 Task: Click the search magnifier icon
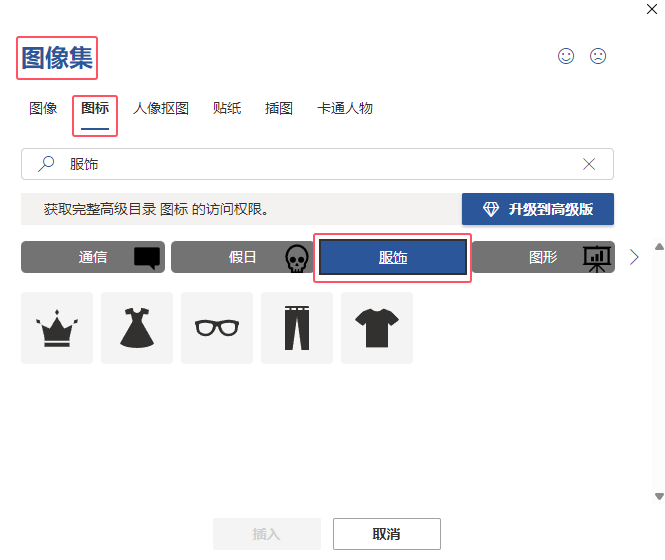click(x=45, y=164)
